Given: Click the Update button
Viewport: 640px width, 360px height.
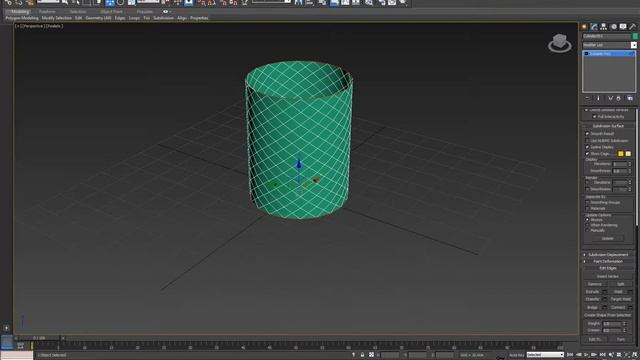Looking at the screenshot, I should point(607,238).
